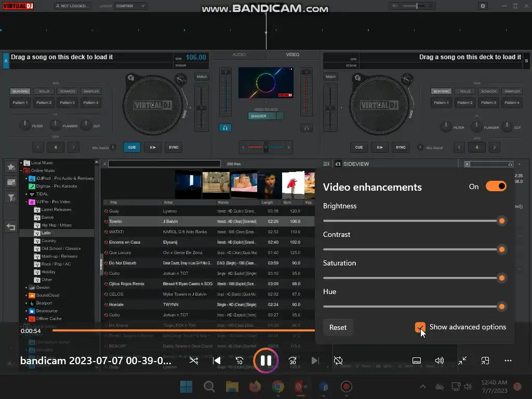Click deck A loop shrink arrow
This screenshot has height=399, width=532.
pyautogui.click(x=38, y=147)
